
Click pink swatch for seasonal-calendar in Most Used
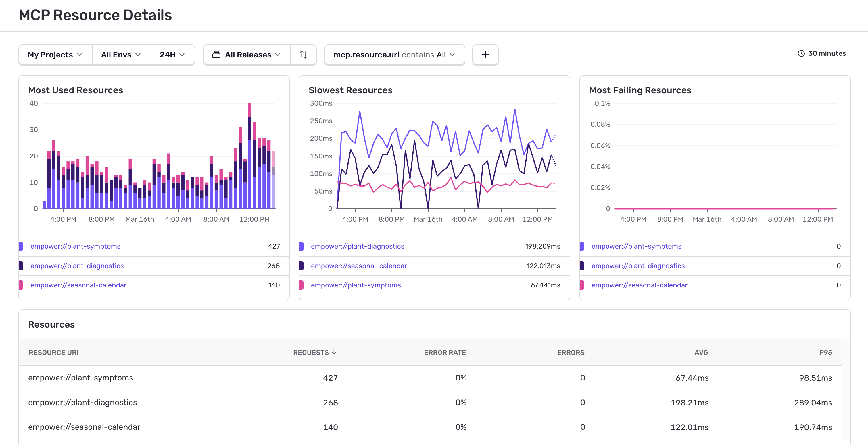pyautogui.click(x=21, y=285)
